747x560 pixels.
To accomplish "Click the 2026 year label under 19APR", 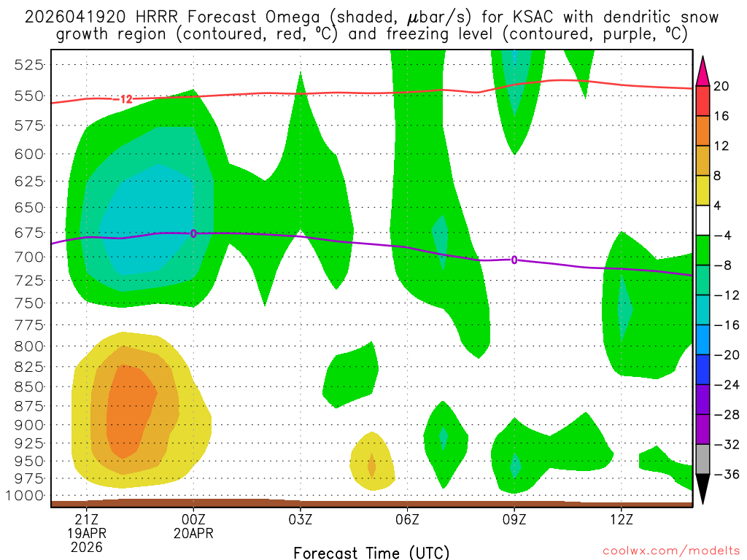I will pyautogui.click(x=87, y=547).
